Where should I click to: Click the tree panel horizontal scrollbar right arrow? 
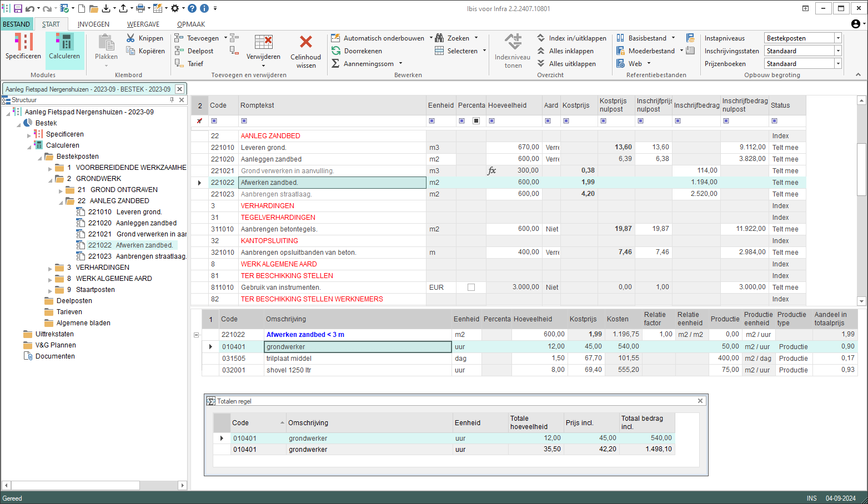[182, 485]
